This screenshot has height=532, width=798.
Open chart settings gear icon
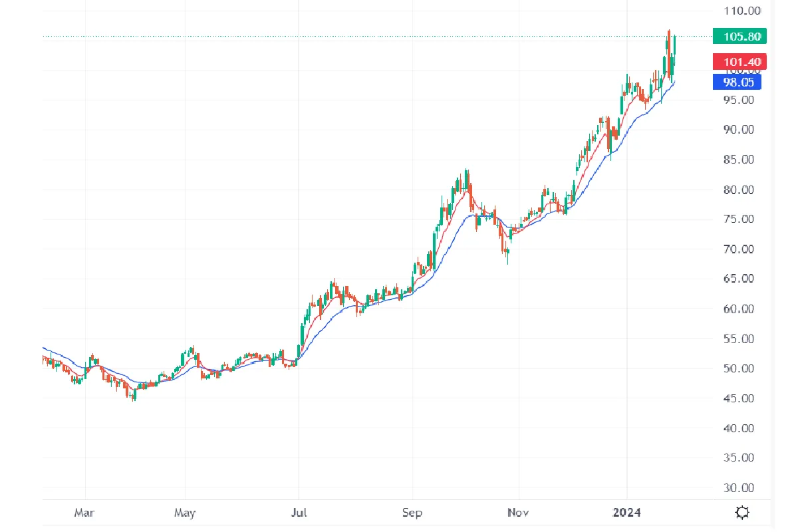pos(743,513)
